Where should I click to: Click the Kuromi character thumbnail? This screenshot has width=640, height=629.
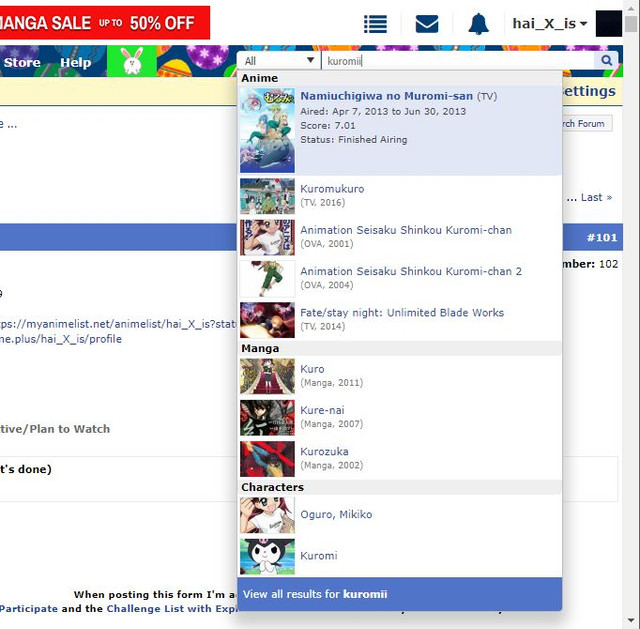click(267, 556)
